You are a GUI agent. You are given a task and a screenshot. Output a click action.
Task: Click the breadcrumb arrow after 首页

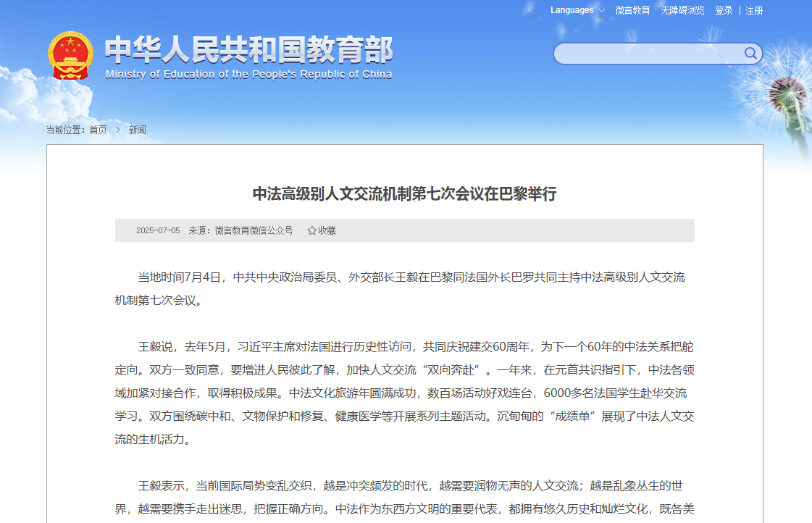(117, 130)
